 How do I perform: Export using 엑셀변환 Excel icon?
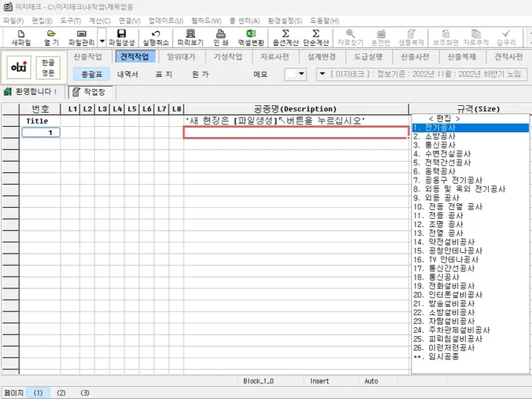tap(251, 37)
